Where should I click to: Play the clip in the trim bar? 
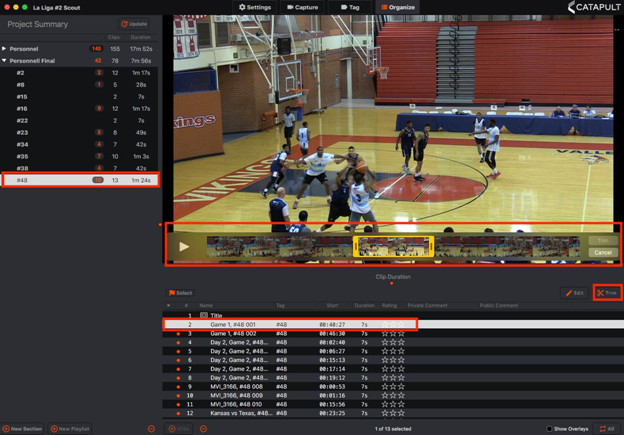click(184, 246)
